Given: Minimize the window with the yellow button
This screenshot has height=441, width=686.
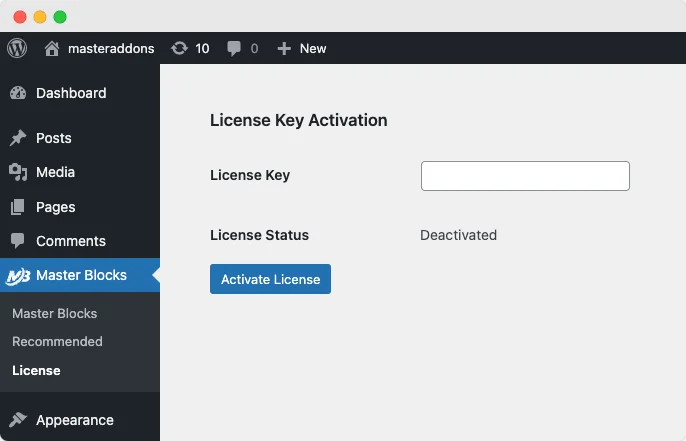Looking at the screenshot, I should tap(40, 17).
